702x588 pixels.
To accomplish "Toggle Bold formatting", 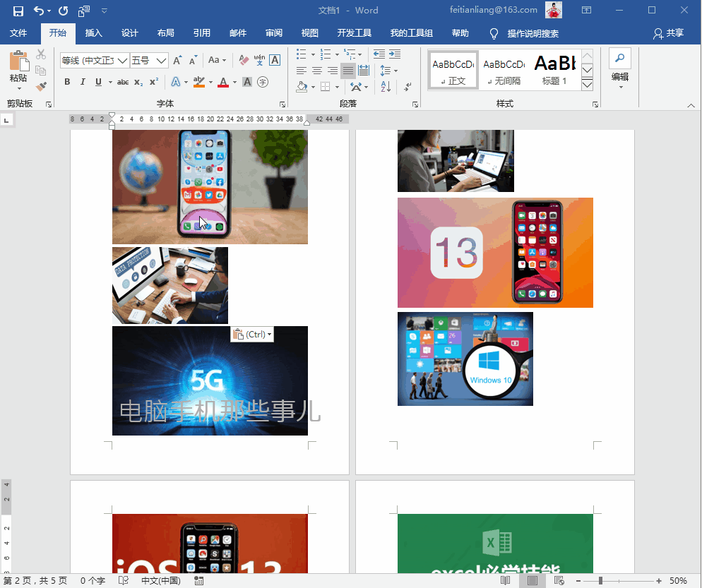I will point(67,82).
